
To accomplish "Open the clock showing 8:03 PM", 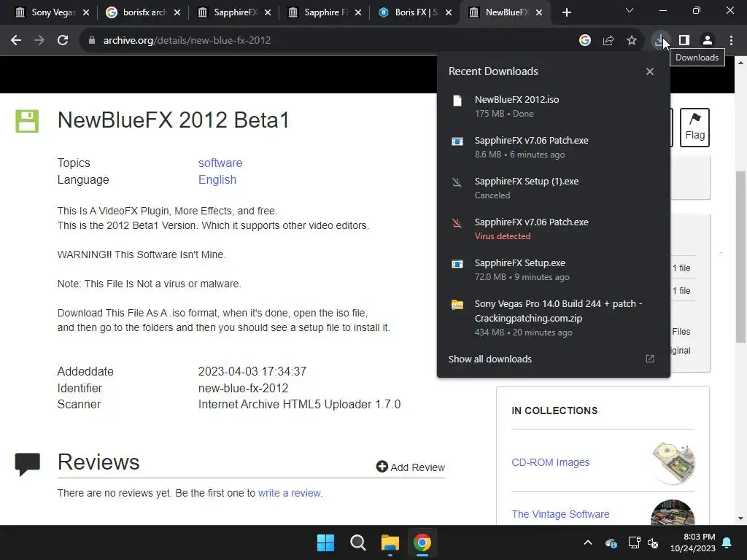I will (693, 542).
